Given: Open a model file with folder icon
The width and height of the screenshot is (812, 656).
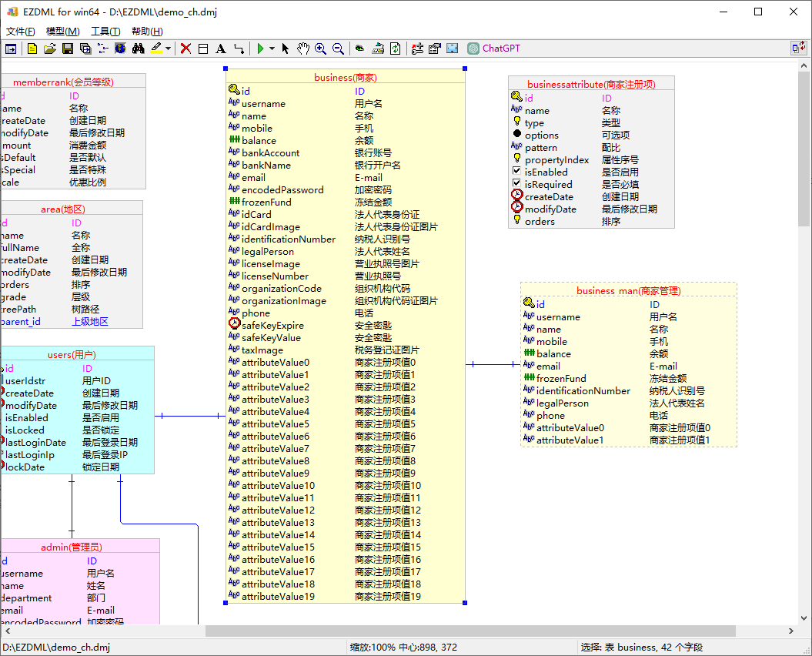Looking at the screenshot, I should coord(50,49).
